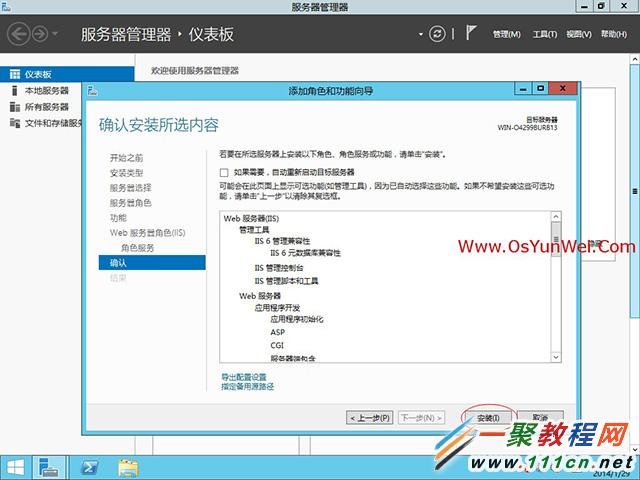Click Server Manager taskbar icon
Viewport: 640px width, 480px height.
click(49, 468)
